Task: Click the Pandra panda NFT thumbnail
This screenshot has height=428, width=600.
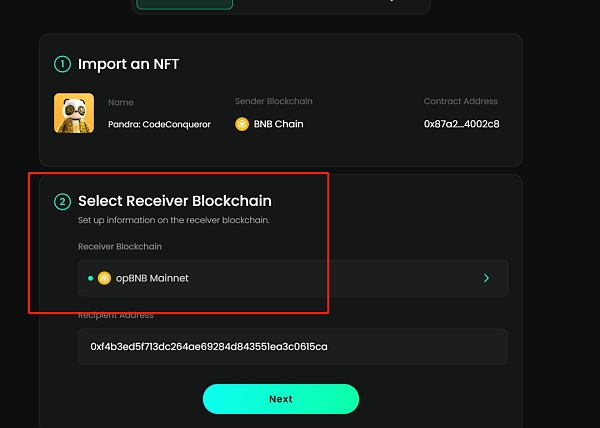Action: click(x=74, y=113)
